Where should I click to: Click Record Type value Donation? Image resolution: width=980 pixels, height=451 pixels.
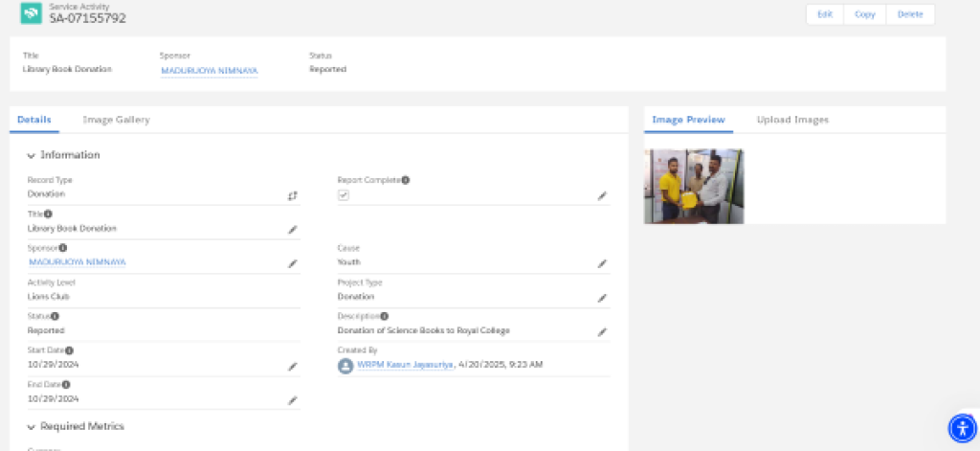(46, 194)
